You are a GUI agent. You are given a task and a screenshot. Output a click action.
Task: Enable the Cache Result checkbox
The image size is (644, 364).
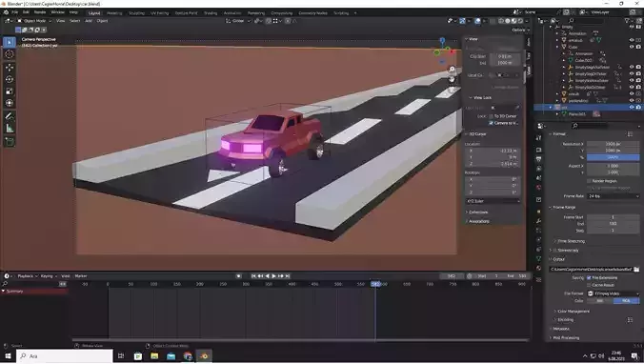(589, 285)
